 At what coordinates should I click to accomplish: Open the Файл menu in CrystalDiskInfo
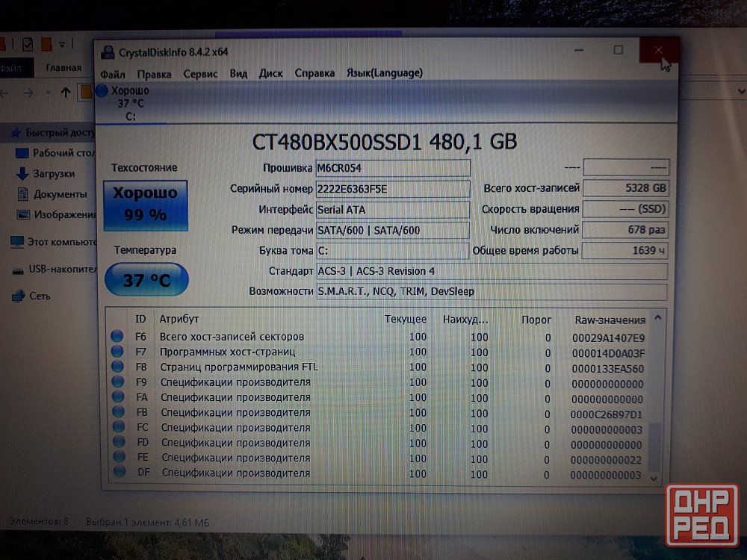(x=113, y=73)
